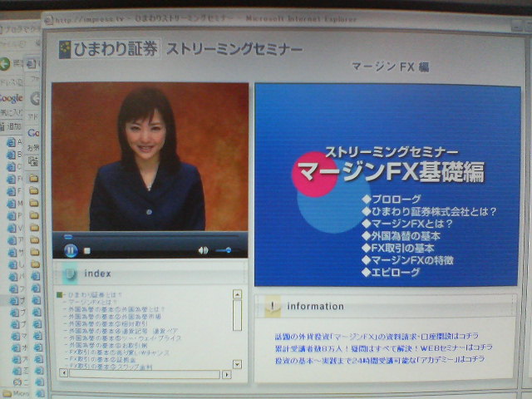The width and height of the screenshot is (532, 399).
Task: Open index item 外国為替の基本①外国為替とは？
Action: 116,309
